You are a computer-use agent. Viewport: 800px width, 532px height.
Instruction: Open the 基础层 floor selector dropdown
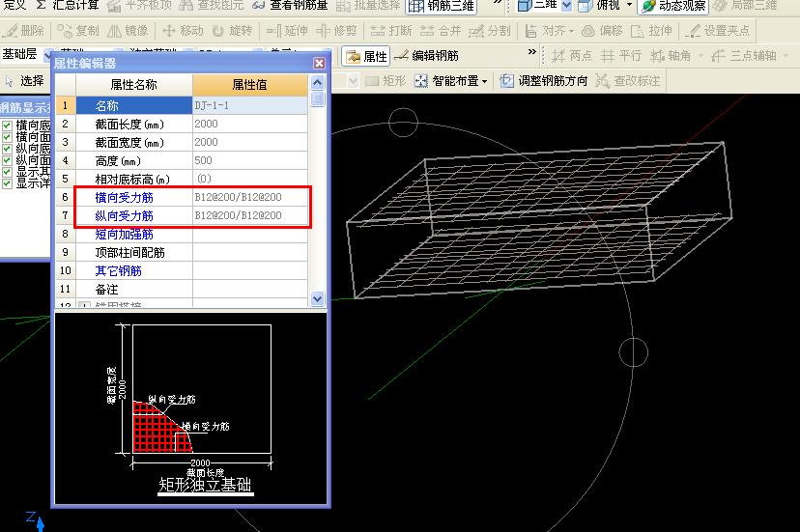[x=46, y=55]
